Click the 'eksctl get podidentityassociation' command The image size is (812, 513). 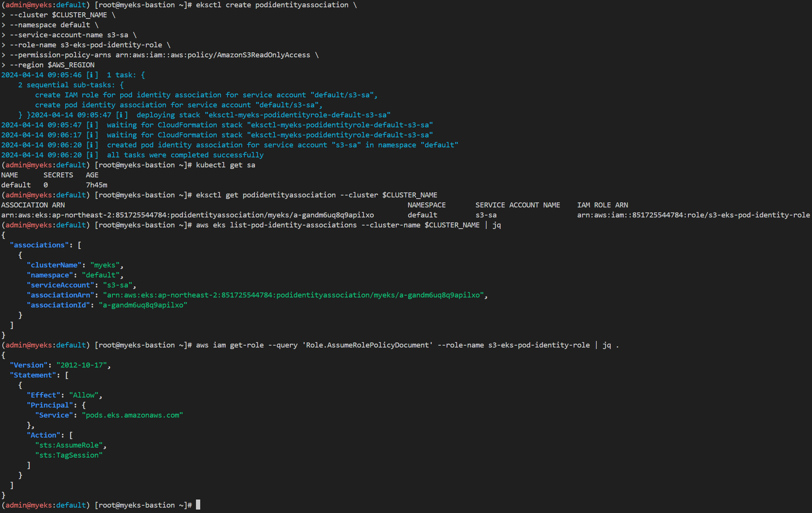tap(316, 195)
